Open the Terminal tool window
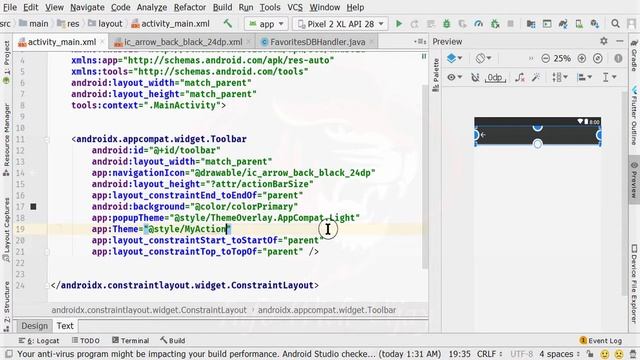The width and height of the screenshot is (640, 360). click(x=131, y=340)
